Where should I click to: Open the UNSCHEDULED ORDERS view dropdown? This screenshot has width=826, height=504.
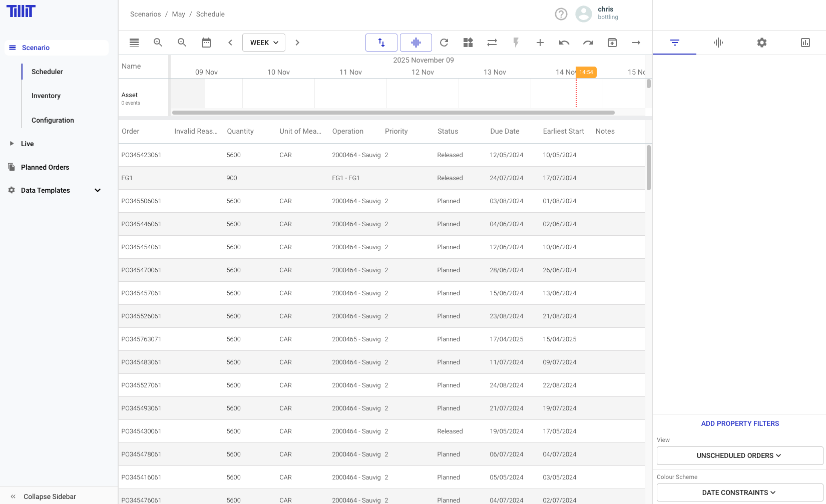[x=740, y=455]
